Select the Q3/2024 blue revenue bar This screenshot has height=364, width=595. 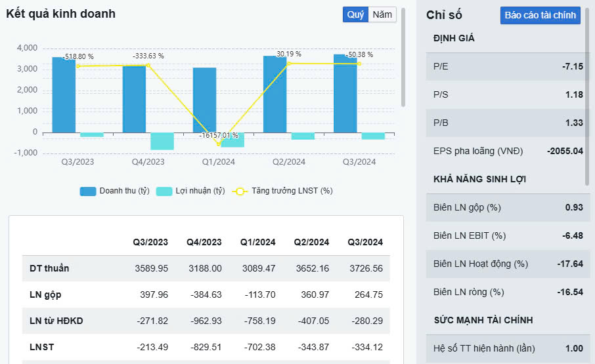(345, 93)
